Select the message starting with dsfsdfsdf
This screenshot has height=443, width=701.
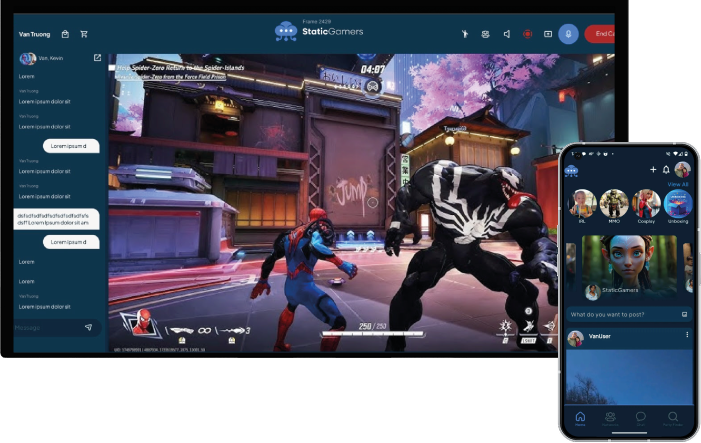click(56, 219)
